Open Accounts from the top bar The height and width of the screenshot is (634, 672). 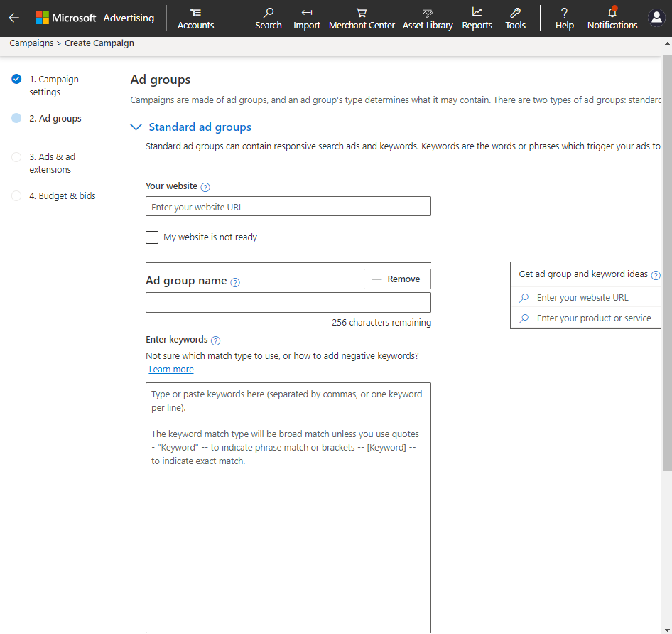[195, 18]
